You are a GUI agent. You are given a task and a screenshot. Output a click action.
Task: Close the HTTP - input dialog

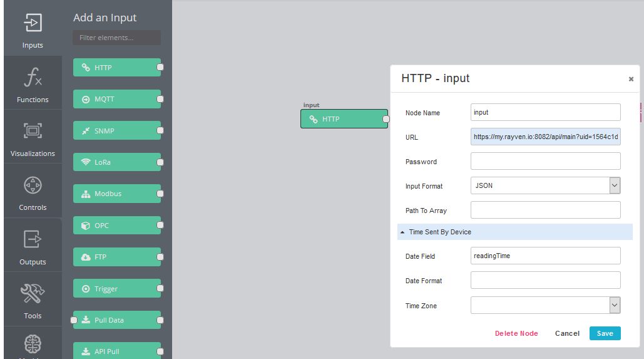tap(631, 79)
